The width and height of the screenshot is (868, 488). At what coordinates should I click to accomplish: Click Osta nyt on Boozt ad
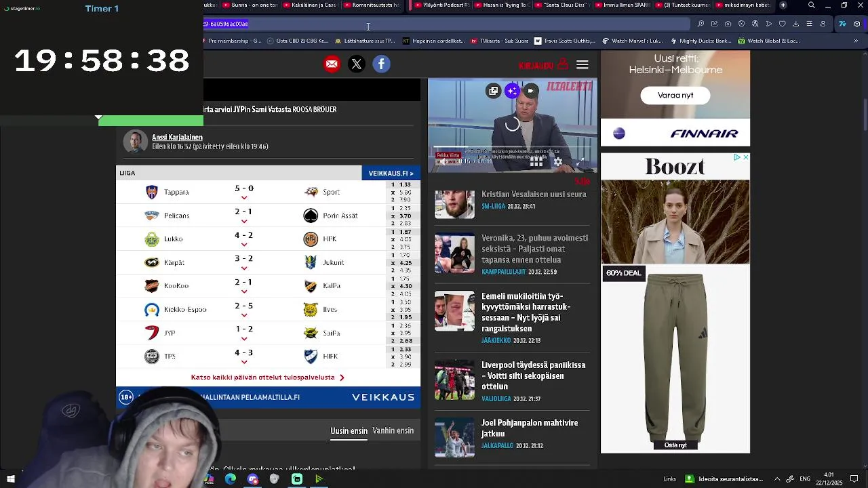(x=675, y=445)
